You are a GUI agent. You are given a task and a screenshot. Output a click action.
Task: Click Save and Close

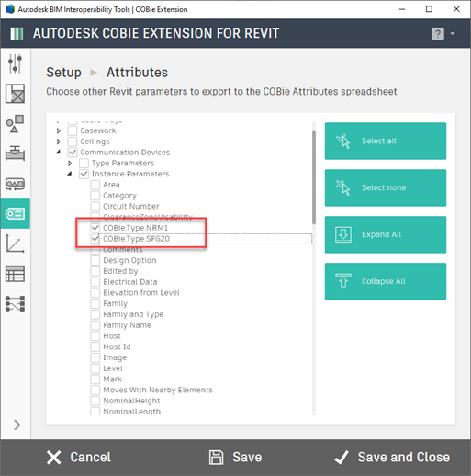click(392, 458)
